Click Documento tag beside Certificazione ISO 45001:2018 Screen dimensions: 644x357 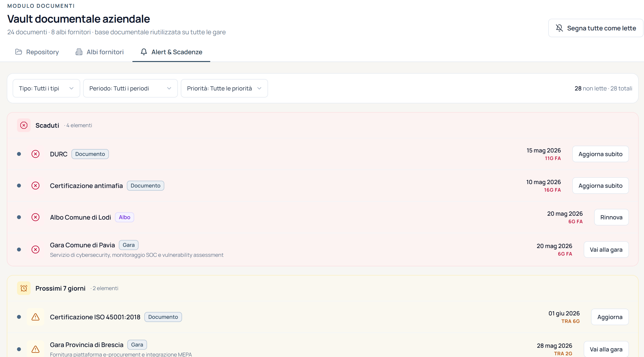[163, 317]
